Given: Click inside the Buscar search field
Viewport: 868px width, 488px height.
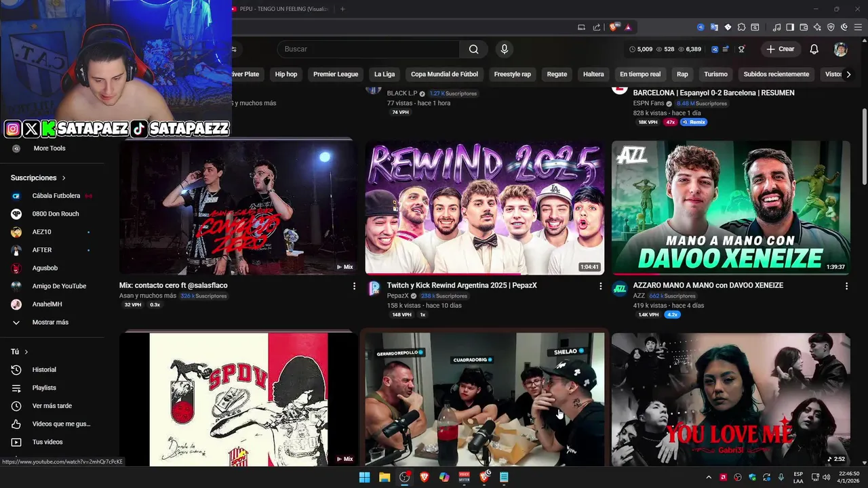Looking at the screenshot, I should [x=370, y=49].
